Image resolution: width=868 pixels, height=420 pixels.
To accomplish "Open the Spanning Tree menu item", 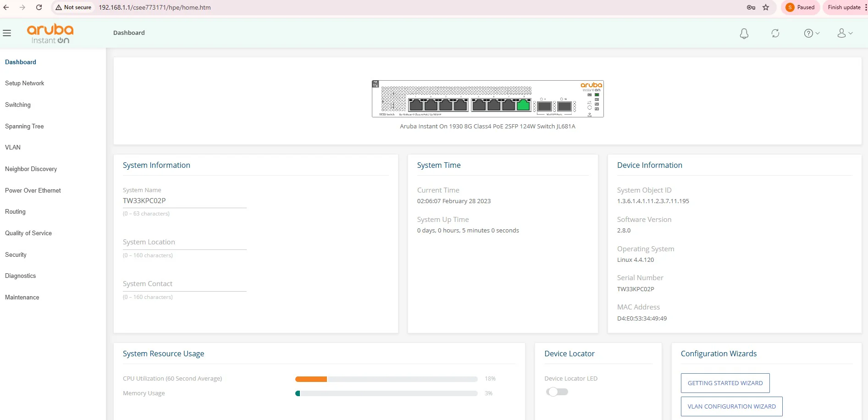I will pyautogui.click(x=24, y=126).
